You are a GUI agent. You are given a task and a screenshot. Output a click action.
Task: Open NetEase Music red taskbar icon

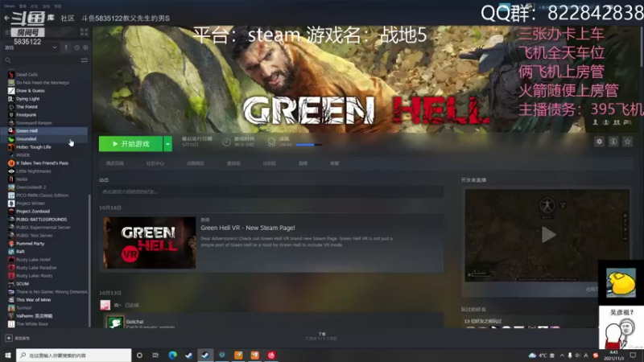[271, 355]
